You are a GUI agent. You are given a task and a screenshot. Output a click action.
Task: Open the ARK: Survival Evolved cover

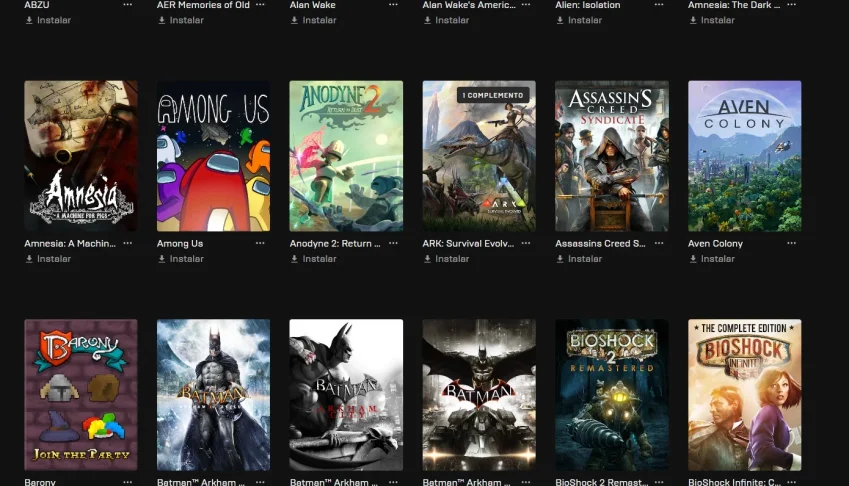tap(479, 156)
